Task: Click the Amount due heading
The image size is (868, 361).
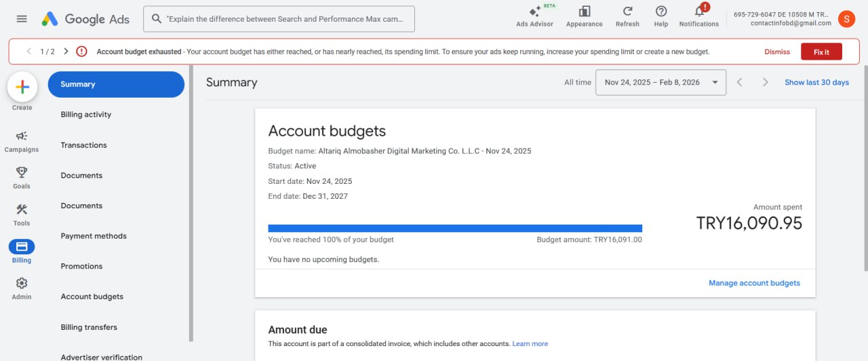Action: pos(298,330)
